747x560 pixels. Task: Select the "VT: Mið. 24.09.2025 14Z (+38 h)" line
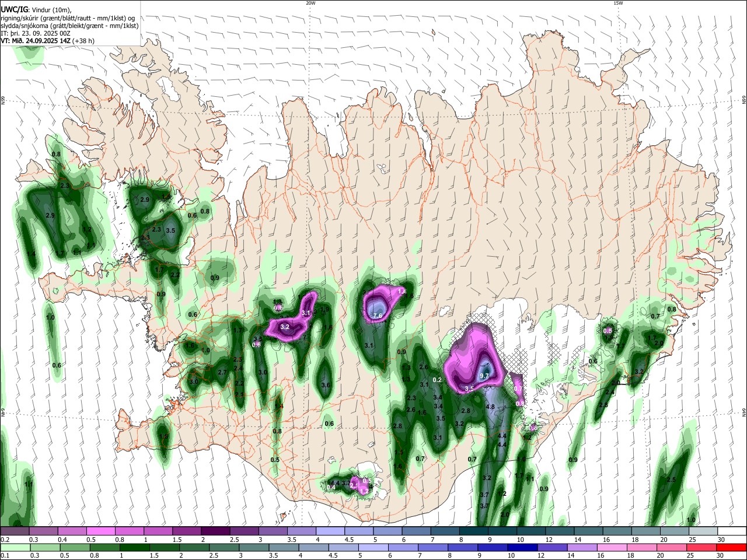(48, 41)
